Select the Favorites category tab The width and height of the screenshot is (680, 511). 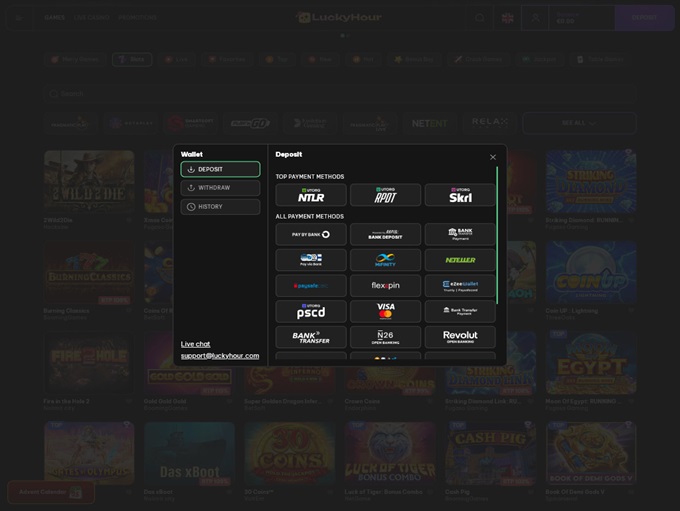[226, 59]
